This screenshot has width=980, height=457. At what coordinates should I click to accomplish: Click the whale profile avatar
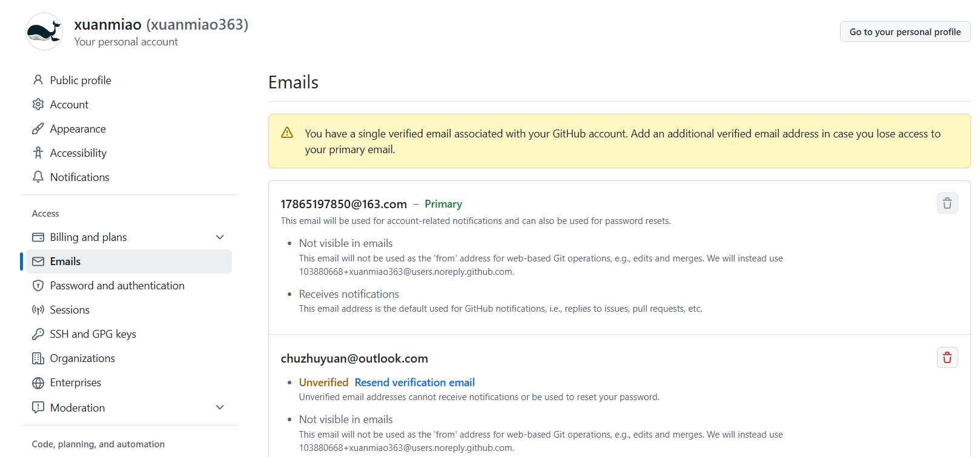[x=44, y=31]
